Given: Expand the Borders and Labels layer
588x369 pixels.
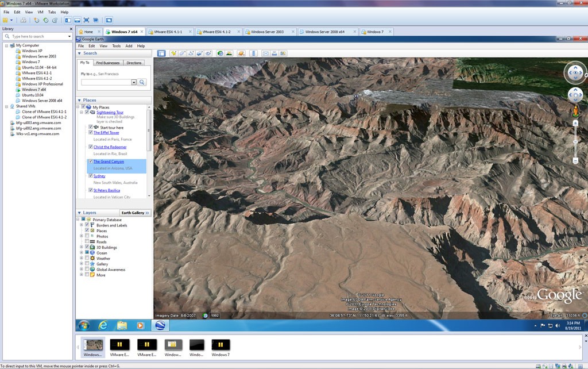Looking at the screenshot, I should click(82, 225).
